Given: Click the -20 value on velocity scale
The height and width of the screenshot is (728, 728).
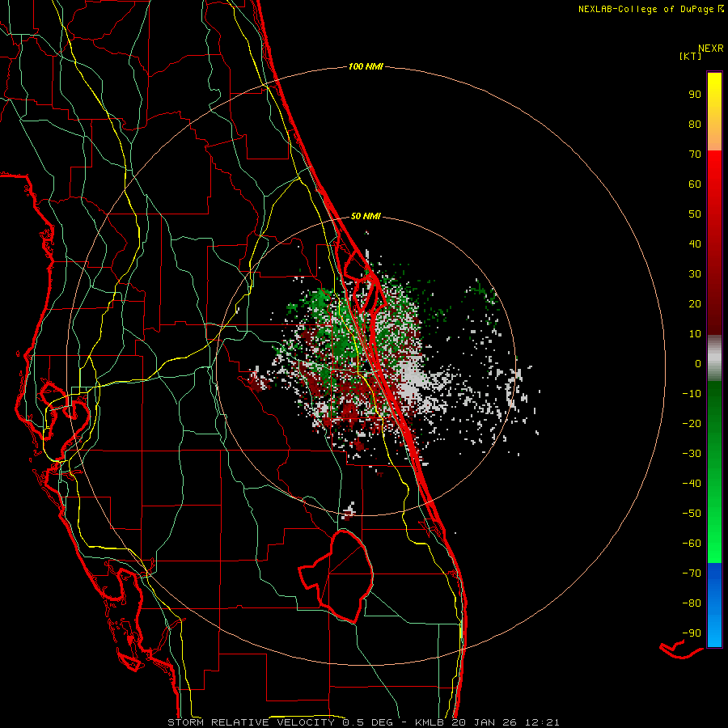Looking at the screenshot, I should pos(692,423).
